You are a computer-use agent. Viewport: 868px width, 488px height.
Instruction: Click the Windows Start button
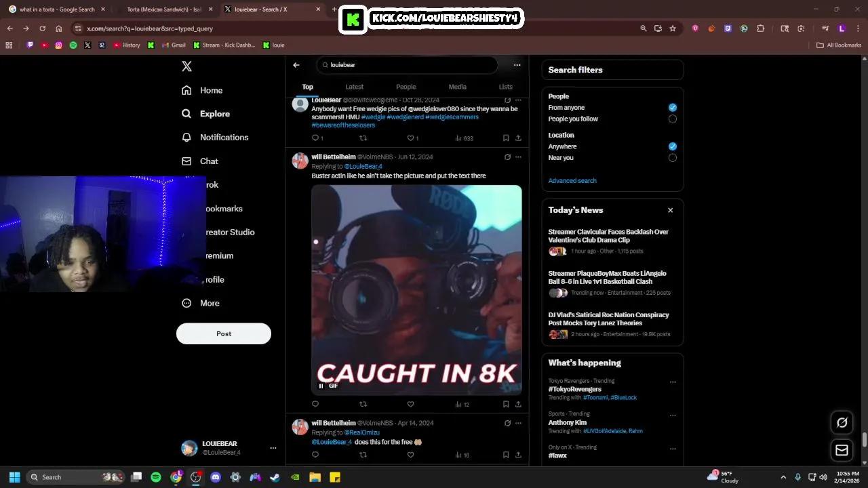click(14, 477)
